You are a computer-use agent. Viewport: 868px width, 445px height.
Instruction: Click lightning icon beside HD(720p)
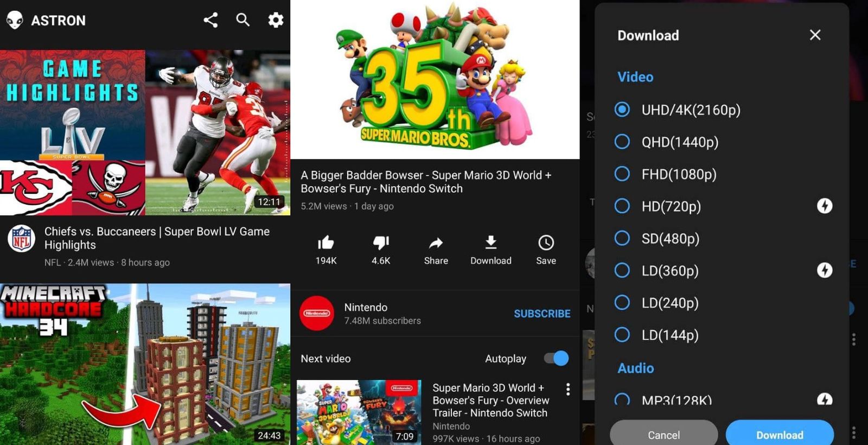tap(825, 206)
